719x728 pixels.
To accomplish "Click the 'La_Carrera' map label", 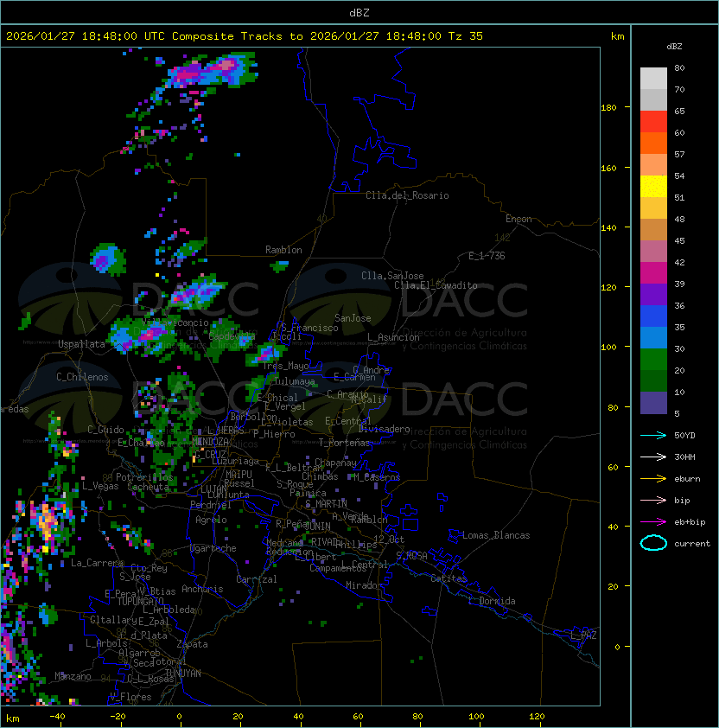I will 98,563.
